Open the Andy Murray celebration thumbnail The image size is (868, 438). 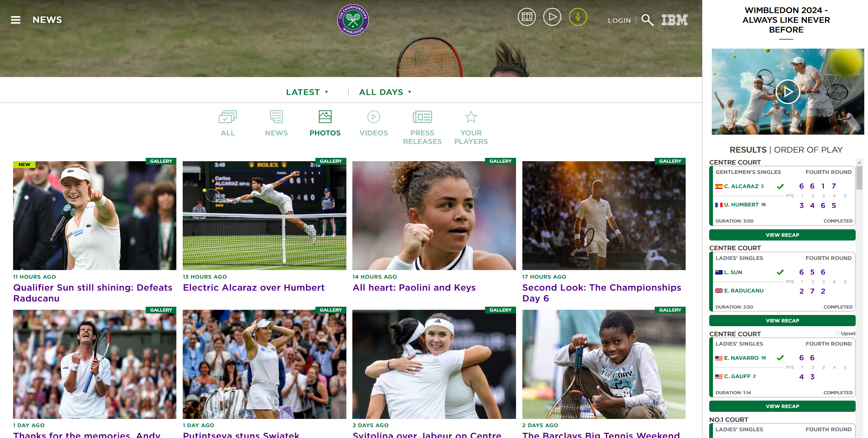click(95, 364)
